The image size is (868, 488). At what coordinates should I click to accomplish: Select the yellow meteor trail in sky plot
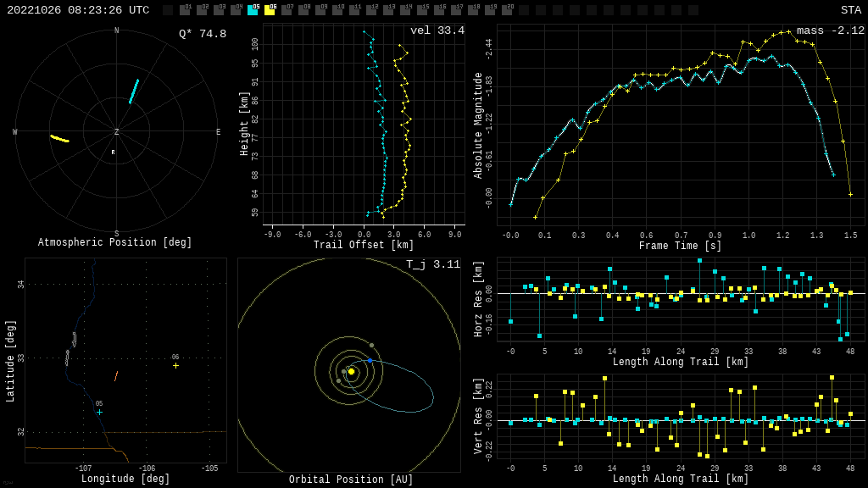point(59,138)
